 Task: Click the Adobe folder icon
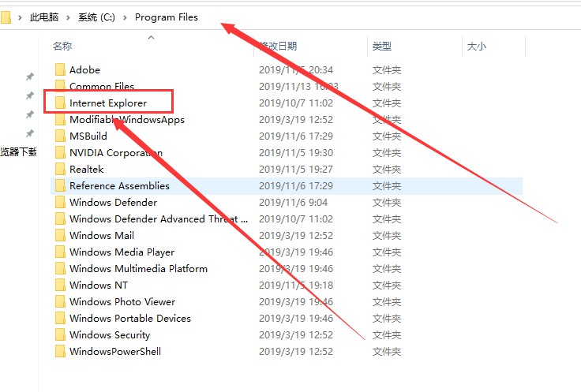coord(60,69)
